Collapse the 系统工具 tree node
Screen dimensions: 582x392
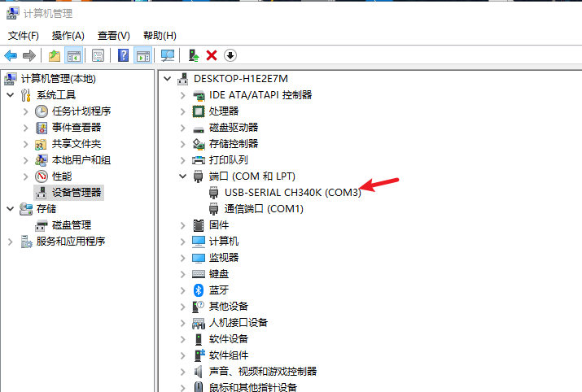pyautogui.click(x=10, y=95)
